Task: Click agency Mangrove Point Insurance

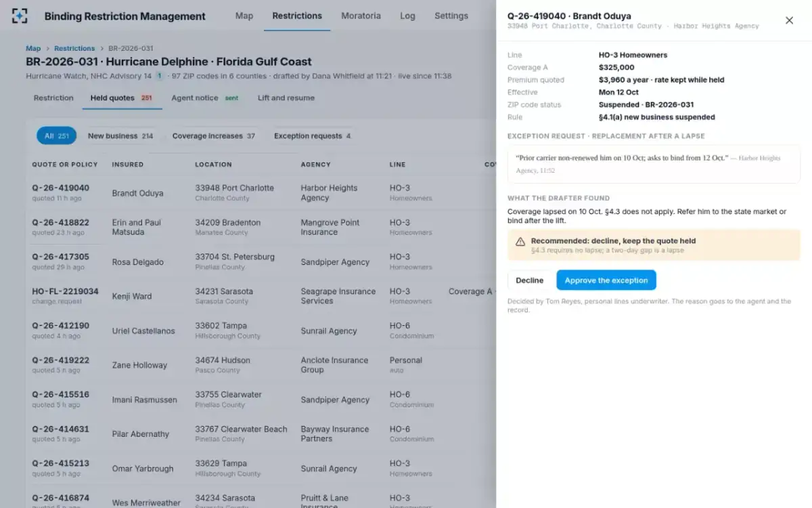Action: coord(329,227)
